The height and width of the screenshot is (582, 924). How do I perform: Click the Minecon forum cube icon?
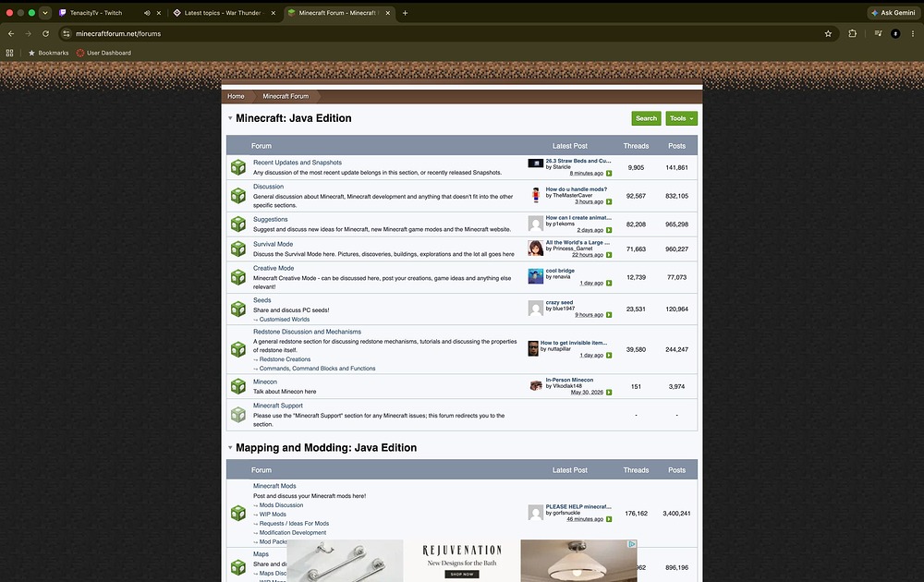point(238,386)
